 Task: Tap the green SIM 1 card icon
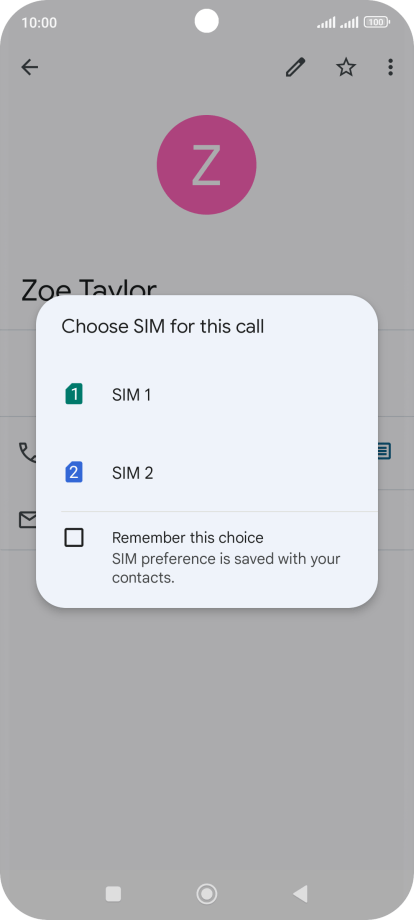click(74, 394)
